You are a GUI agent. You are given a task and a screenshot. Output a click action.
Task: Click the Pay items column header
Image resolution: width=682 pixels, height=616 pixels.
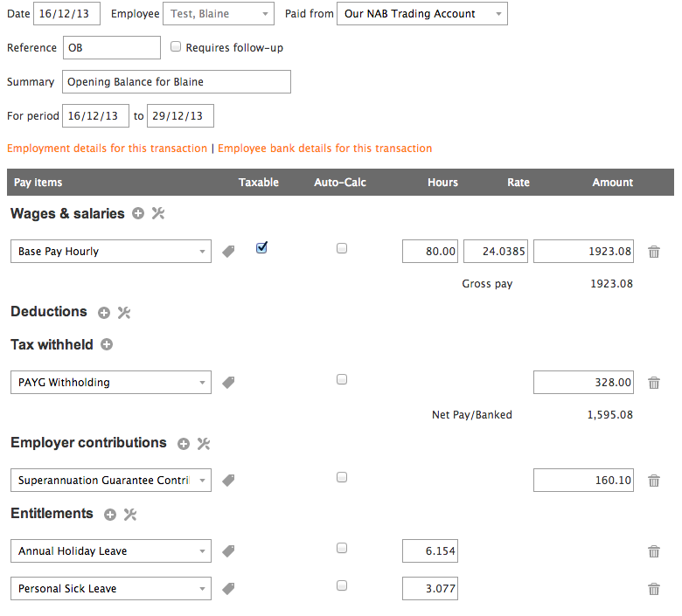(x=38, y=183)
